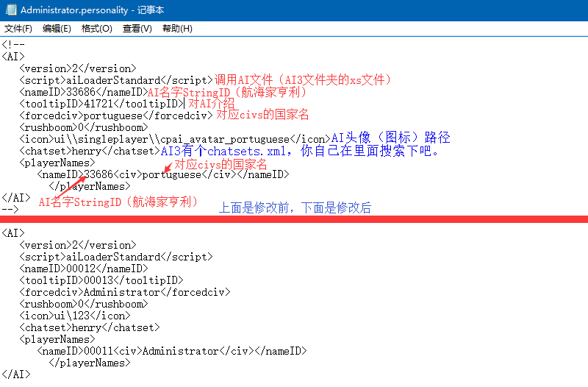Click the blue annotation about chatsets.xml
The image size is (588, 387).
[300, 151]
